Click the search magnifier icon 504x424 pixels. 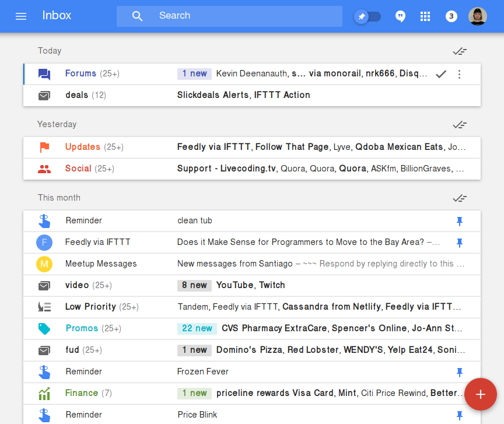pos(137,16)
